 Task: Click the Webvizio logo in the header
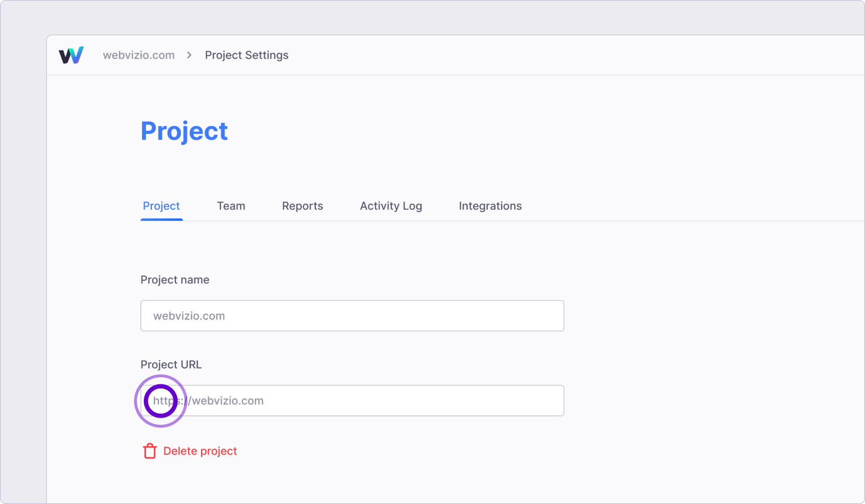71,55
